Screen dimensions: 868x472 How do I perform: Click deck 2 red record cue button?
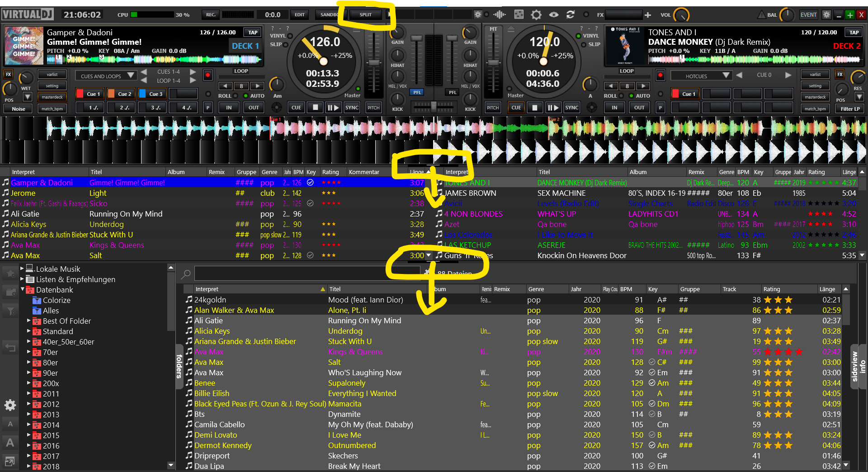click(660, 75)
